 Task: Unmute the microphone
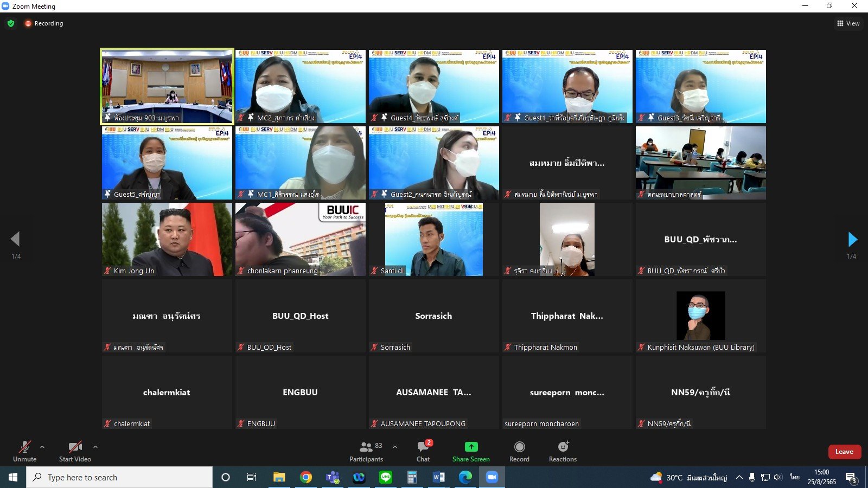[25, 451]
